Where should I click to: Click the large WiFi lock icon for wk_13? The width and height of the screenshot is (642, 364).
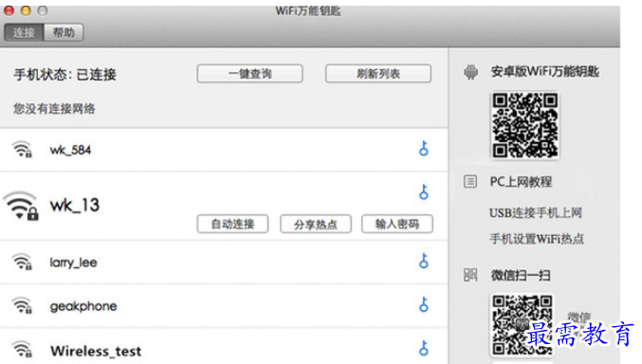tap(21, 206)
